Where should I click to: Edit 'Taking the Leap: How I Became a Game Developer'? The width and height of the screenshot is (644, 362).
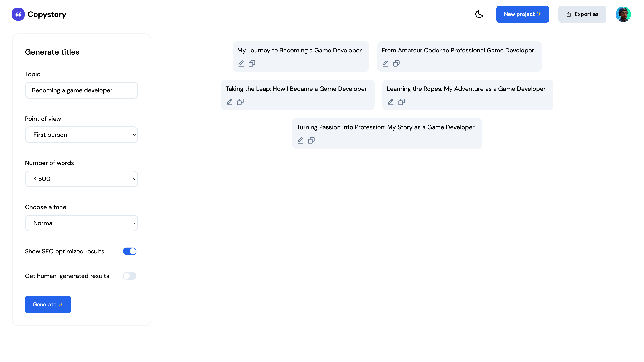point(229,102)
